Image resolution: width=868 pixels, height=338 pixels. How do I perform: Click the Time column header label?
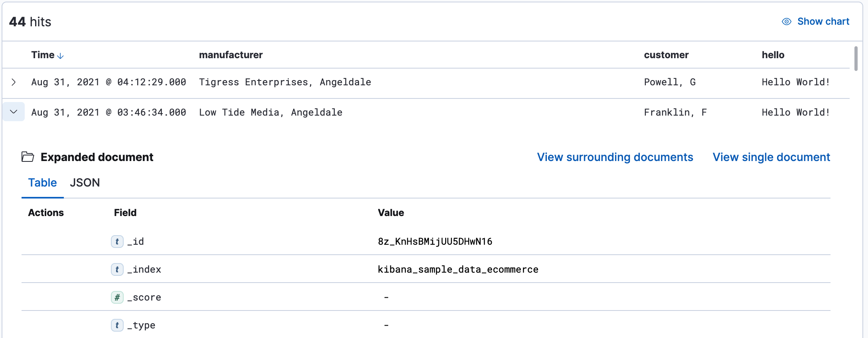(x=43, y=55)
